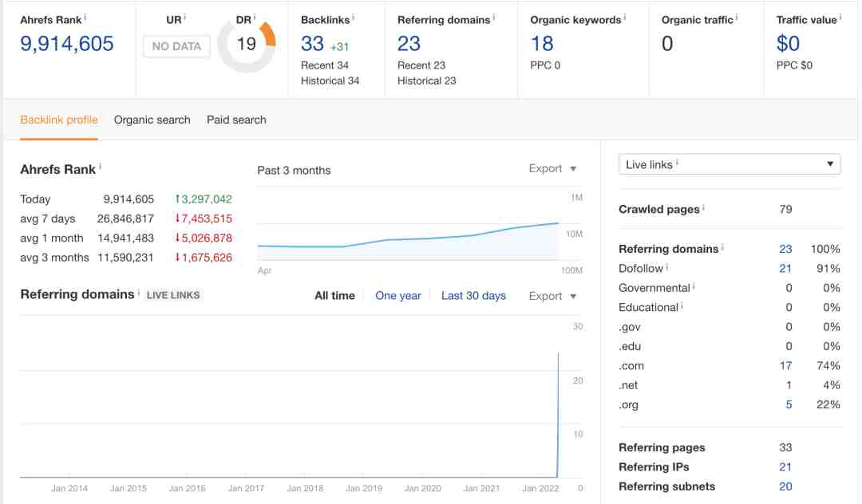Open Export menu for Ahrefs Rank chart
Screen dimensions: 862x504
(552, 168)
